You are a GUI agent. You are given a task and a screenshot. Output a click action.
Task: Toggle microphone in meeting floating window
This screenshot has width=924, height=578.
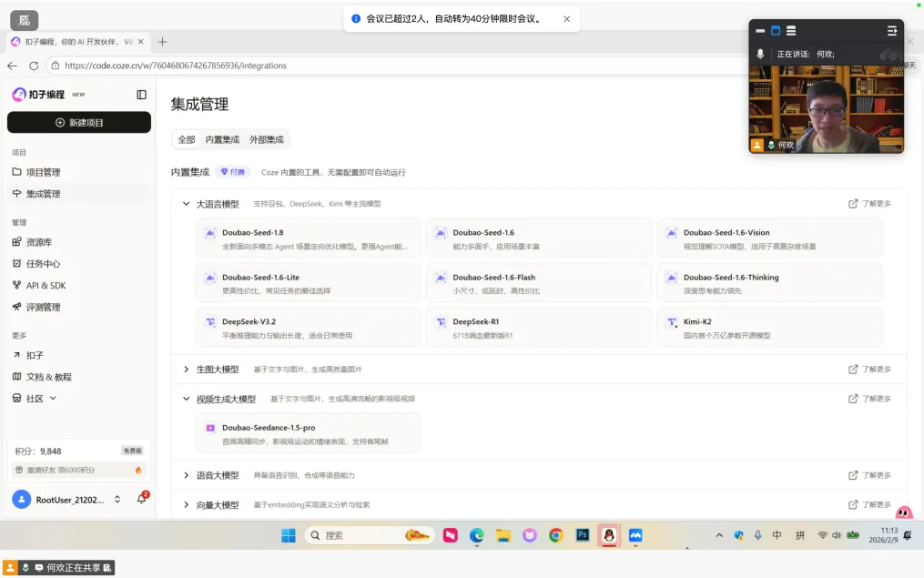(761, 54)
